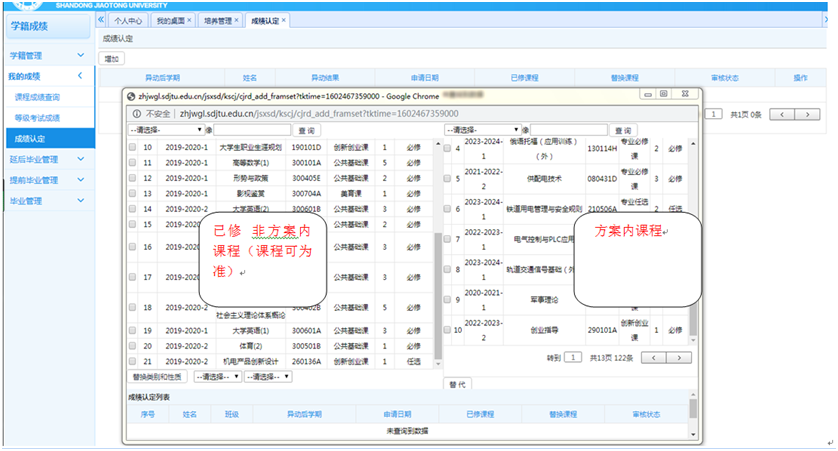Screen dimensions: 838x451
Task: Switch to 个人中心 tab
Action: point(128,20)
